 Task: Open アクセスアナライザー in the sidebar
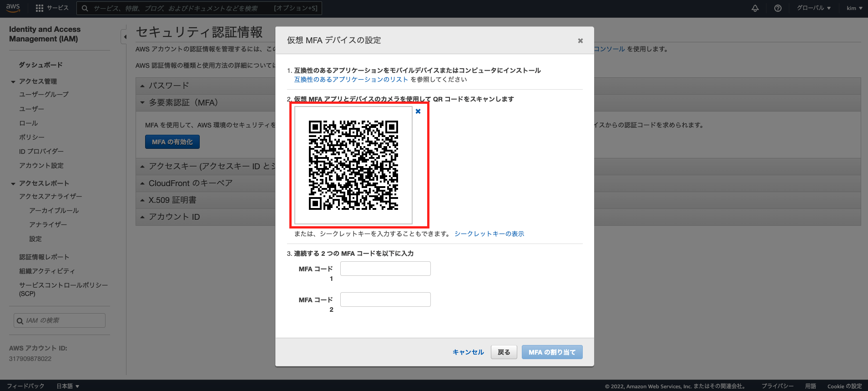[x=50, y=196]
